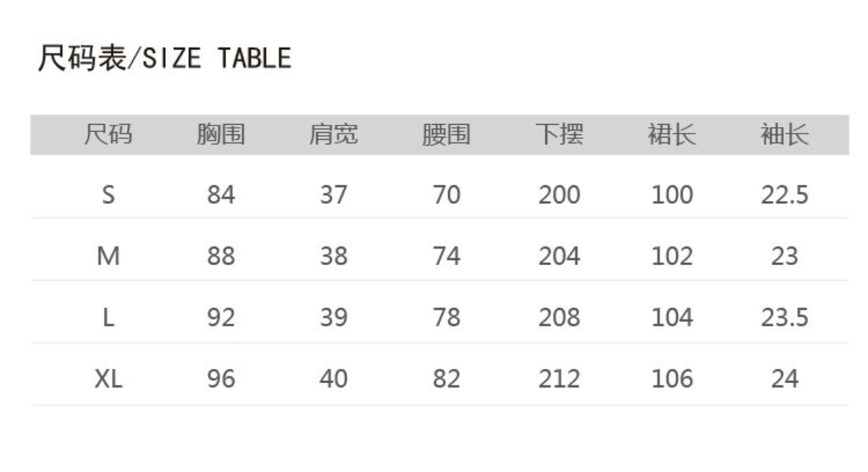Click the 胸围 column header
Screen dimensions: 868x472
220,134
